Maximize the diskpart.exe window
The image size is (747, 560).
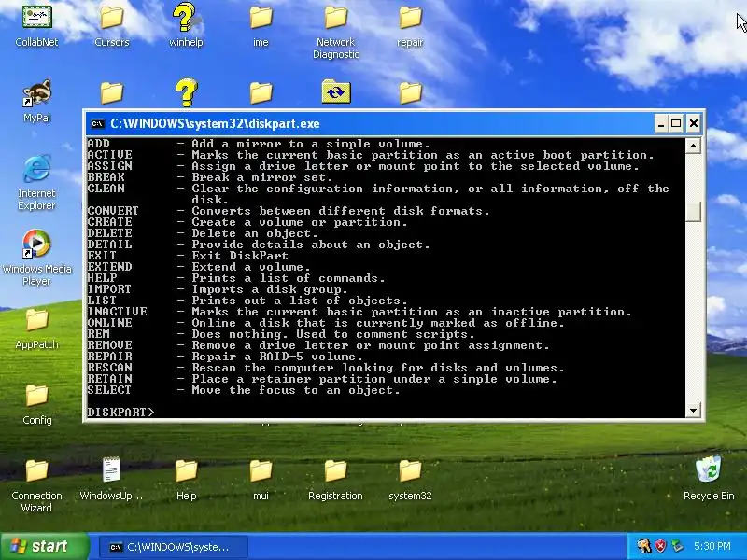[x=676, y=124]
